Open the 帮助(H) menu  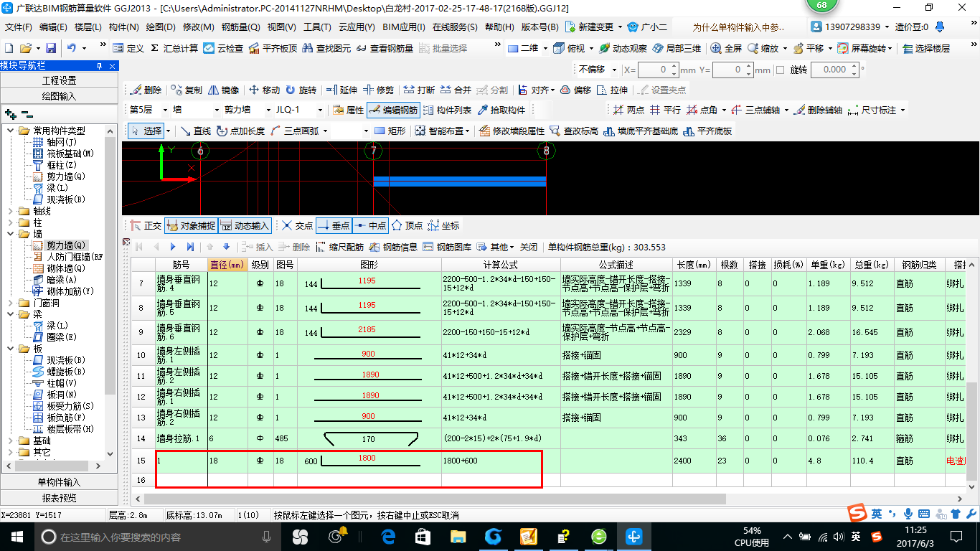[499, 27]
